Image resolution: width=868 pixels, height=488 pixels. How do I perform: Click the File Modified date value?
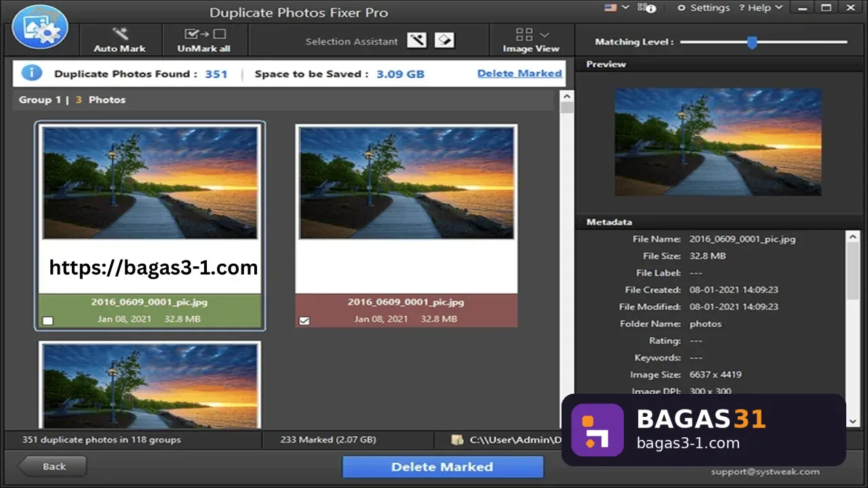(734, 307)
